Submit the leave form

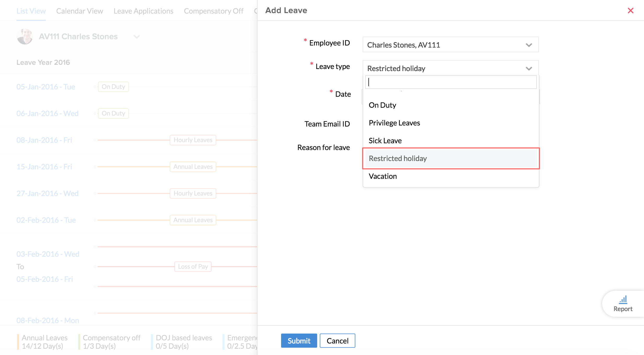299,341
